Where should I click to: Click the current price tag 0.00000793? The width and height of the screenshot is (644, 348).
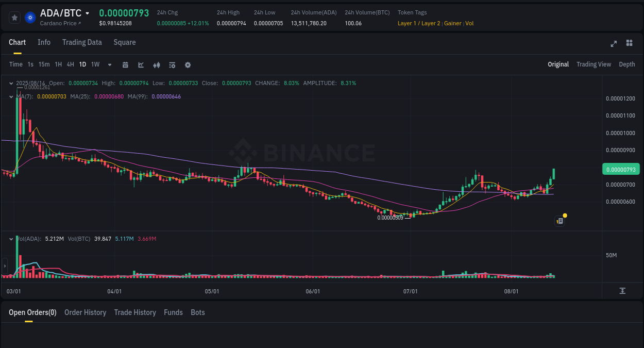(620, 169)
